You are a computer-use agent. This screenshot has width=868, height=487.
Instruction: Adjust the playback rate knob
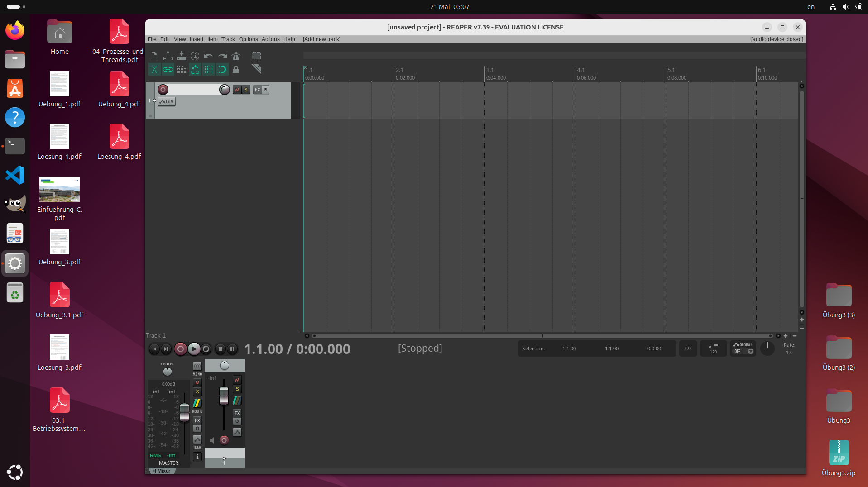[767, 348]
